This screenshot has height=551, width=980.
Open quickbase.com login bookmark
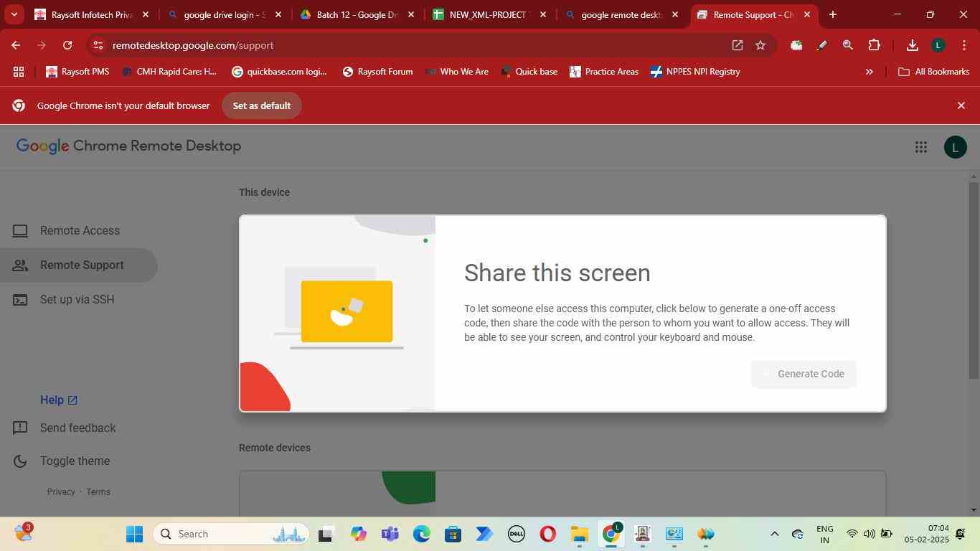(279, 72)
